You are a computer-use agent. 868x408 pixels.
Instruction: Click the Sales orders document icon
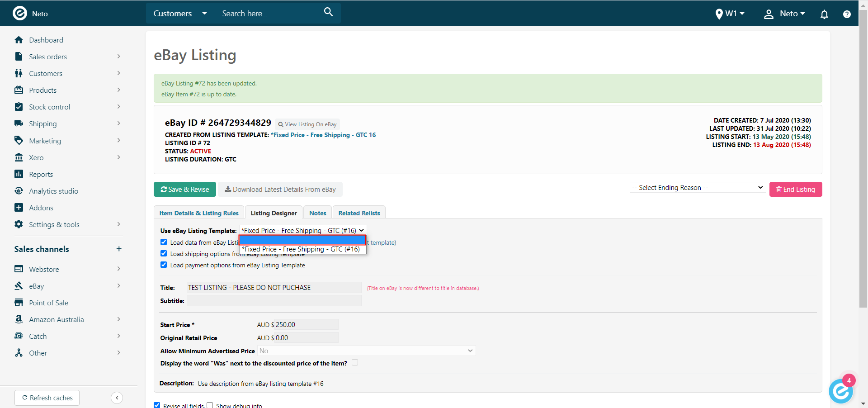19,57
